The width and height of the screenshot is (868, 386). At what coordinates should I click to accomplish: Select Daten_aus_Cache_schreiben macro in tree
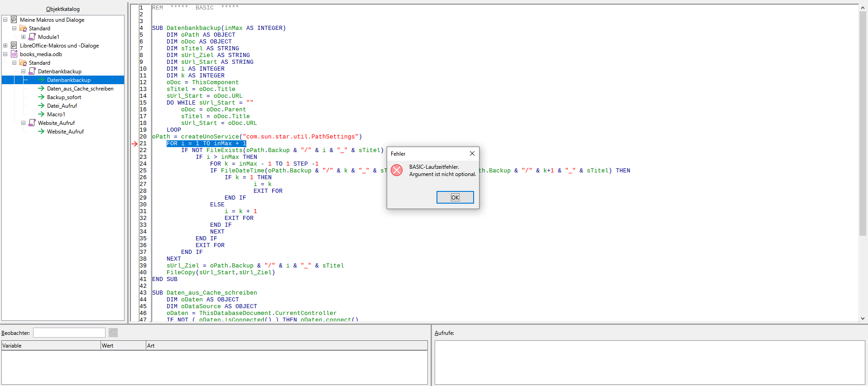point(80,89)
